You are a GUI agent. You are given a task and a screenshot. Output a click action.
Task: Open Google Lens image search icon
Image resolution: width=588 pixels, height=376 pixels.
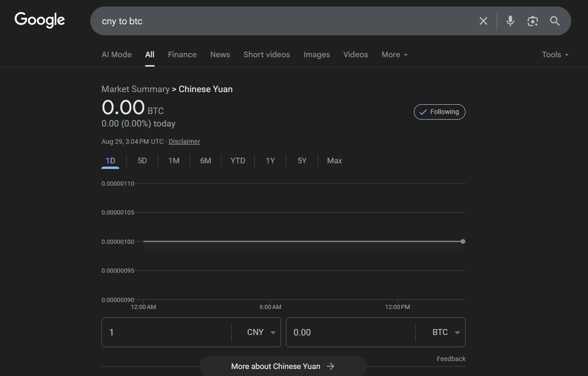point(533,21)
